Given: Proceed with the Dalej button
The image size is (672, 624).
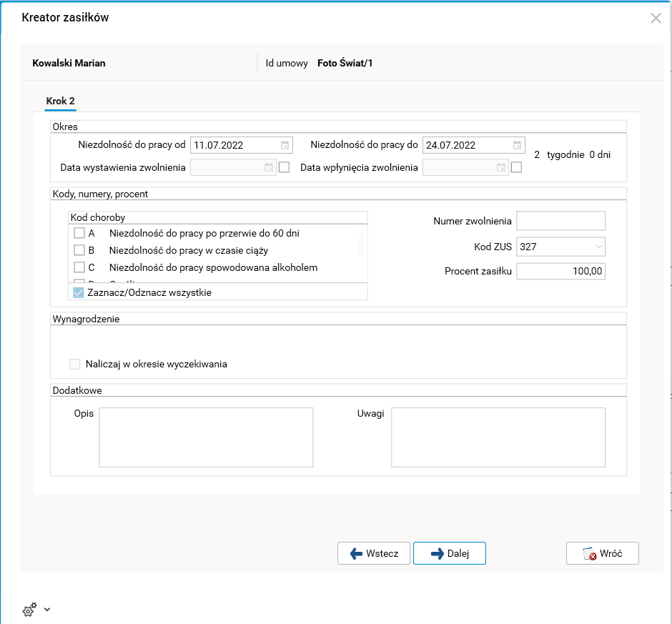Looking at the screenshot, I should click(x=449, y=553).
